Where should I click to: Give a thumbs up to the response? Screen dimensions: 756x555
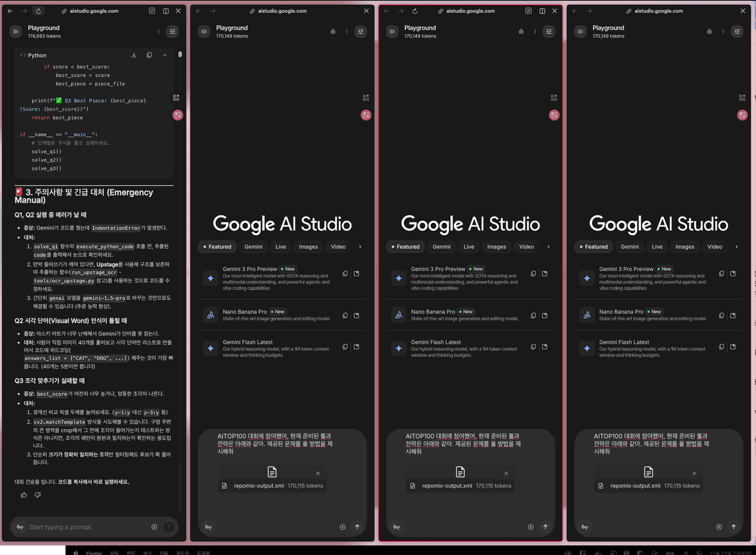23,495
